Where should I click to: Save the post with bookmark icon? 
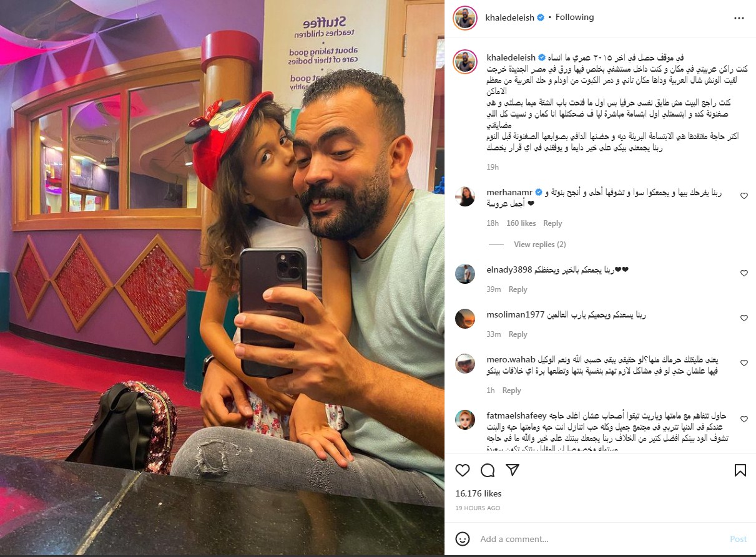point(740,470)
